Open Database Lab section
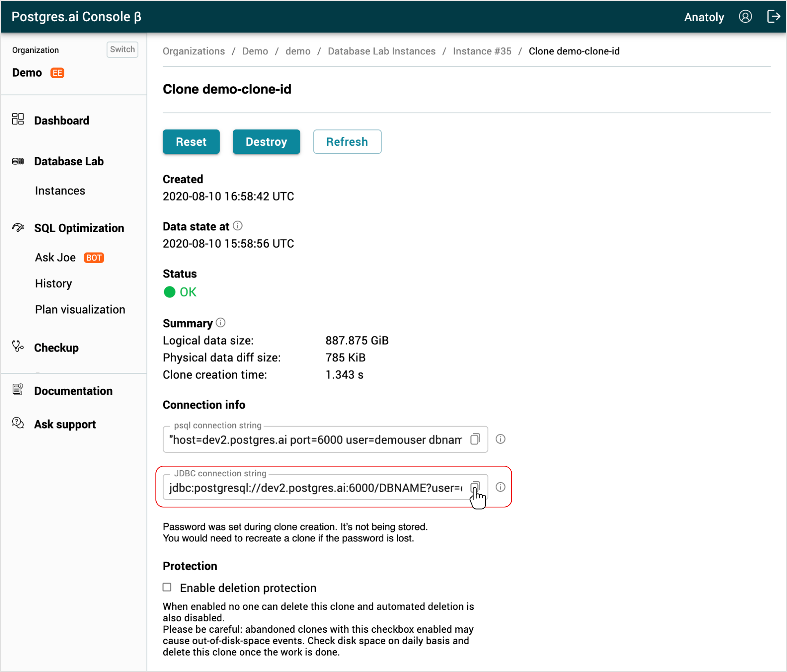Image resolution: width=787 pixels, height=672 pixels. [x=69, y=161]
